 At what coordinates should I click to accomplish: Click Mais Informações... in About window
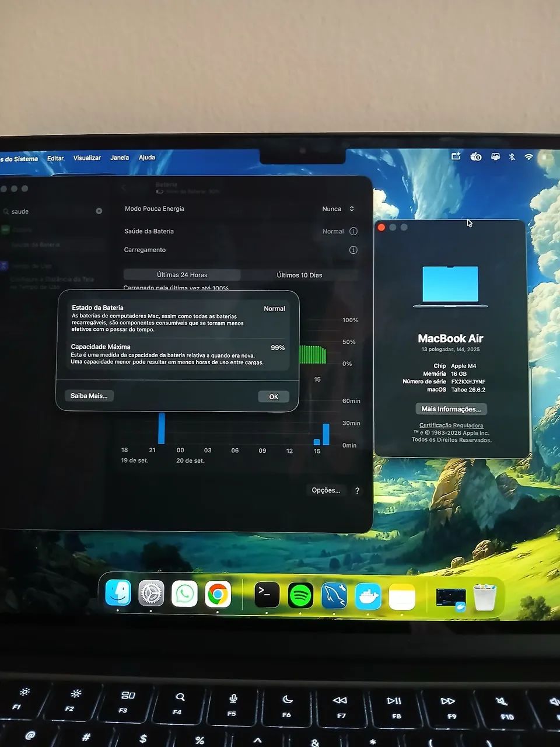[451, 409]
